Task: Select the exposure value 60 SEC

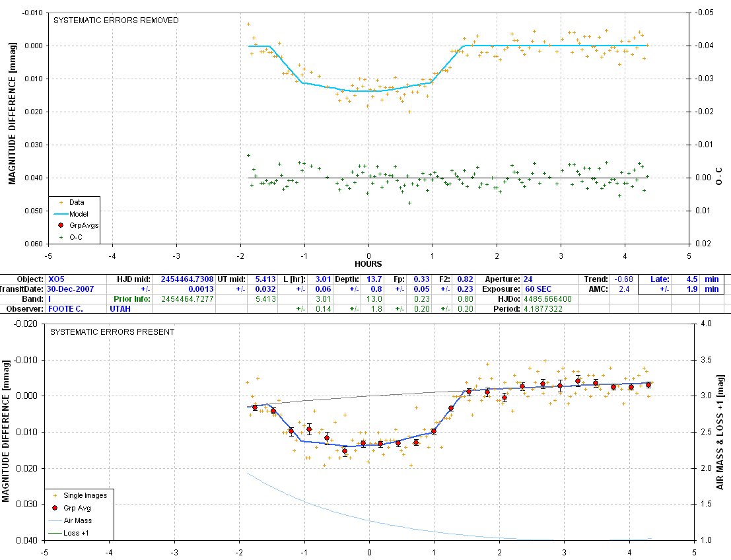Action: click(x=538, y=289)
